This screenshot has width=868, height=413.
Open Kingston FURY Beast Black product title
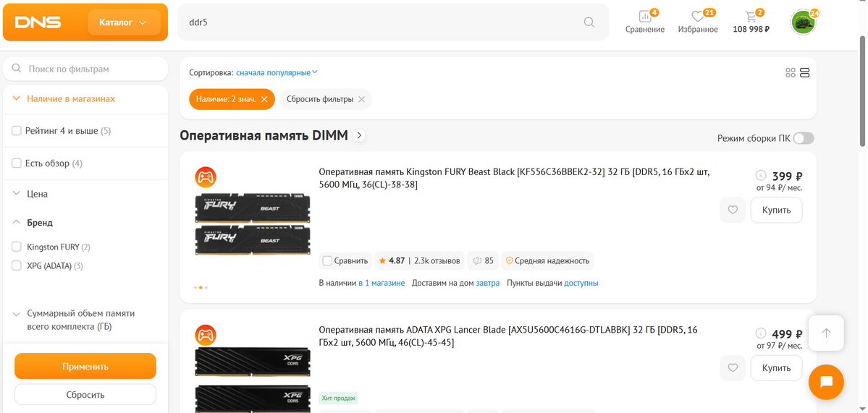[x=514, y=179]
